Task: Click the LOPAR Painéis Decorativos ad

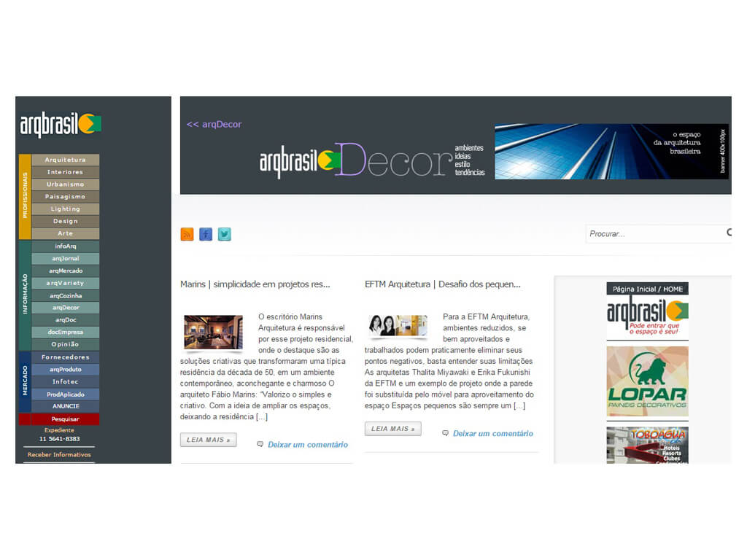Action: [x=647, y=381]
